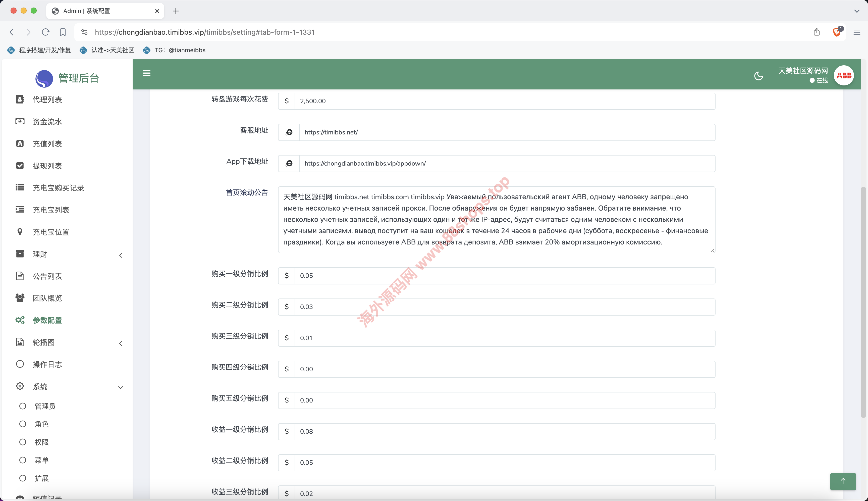
Task: Open 提现列表 in sidebar
Action: pyautogui.click(x=47, y=166)
